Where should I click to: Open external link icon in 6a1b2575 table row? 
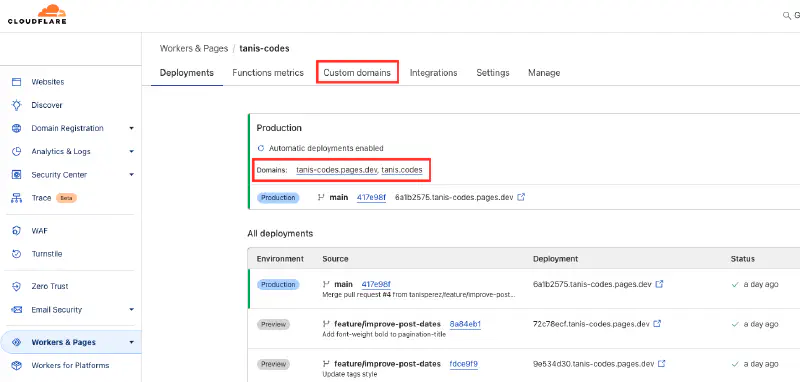(659, 284)
